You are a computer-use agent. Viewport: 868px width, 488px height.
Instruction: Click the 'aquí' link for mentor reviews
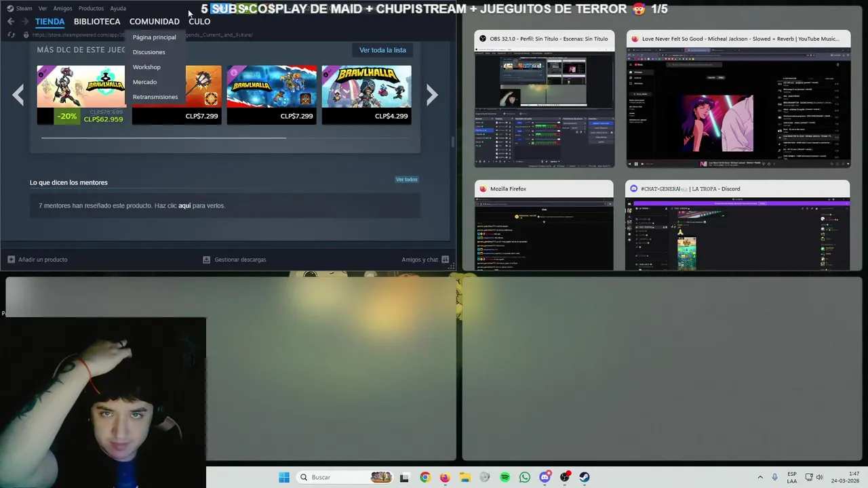pyautogui.click(x=184, y=205)
